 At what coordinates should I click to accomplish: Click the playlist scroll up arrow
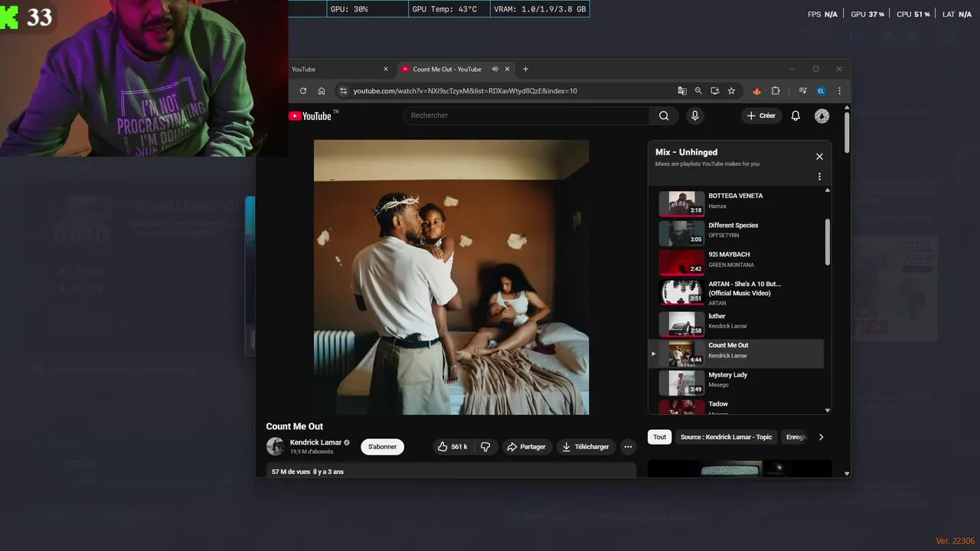point(827,190)
